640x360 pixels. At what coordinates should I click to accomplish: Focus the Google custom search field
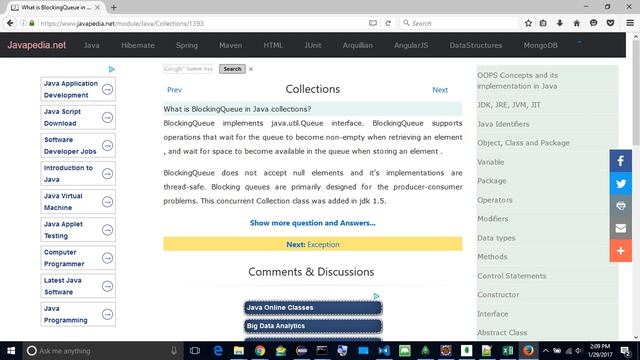tap(188, 69)
